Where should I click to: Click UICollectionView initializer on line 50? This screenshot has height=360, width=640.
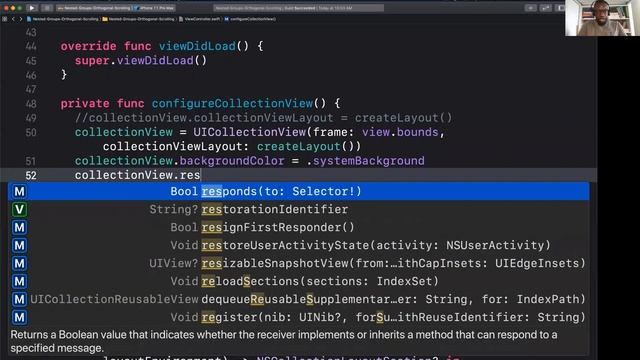[x=249, y=132]
